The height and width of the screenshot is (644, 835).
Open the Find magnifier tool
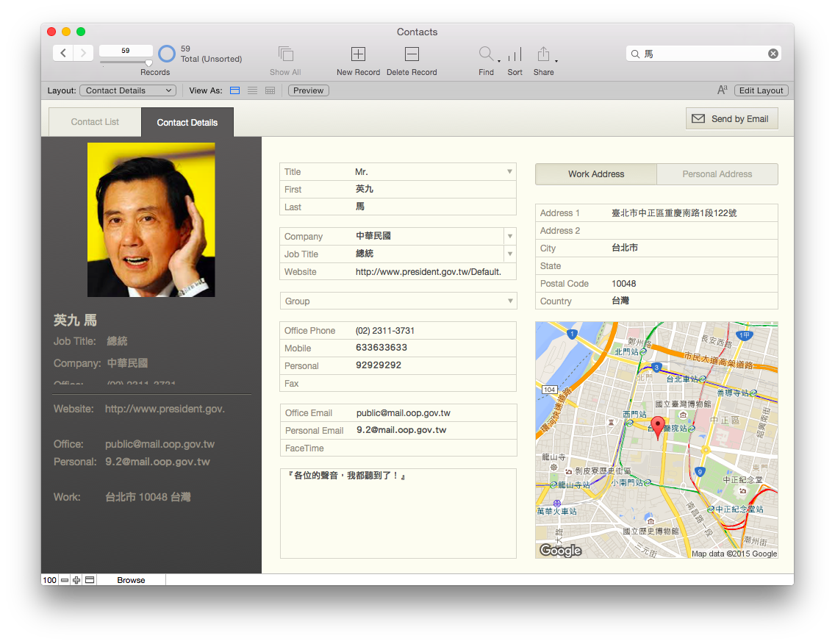[486, 54]
